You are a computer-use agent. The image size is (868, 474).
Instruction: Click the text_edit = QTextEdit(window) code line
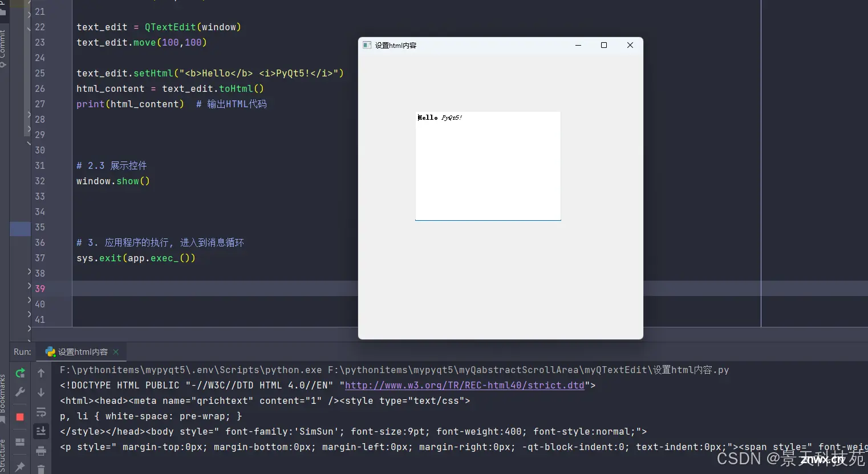pos(159,27)
